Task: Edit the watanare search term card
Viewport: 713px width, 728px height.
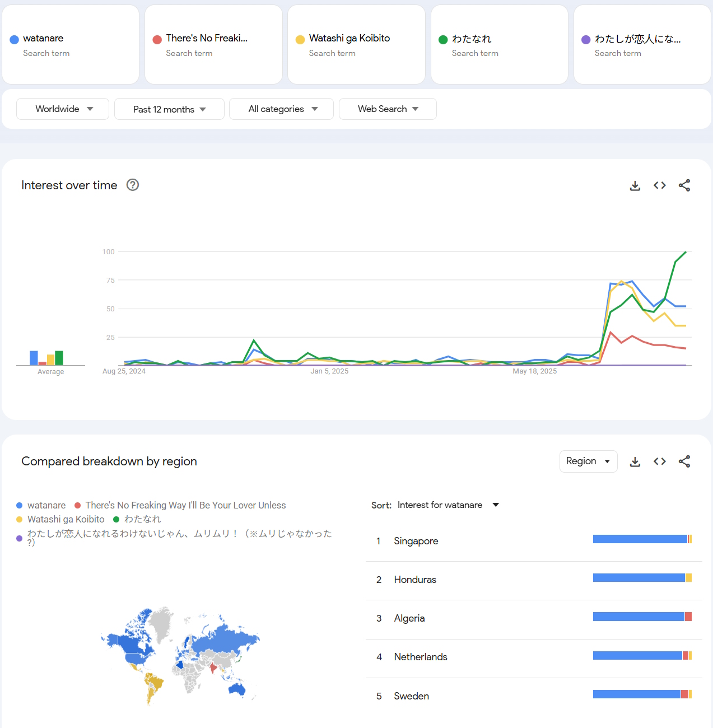Action: pyautogui.click(x=71, y=45)
